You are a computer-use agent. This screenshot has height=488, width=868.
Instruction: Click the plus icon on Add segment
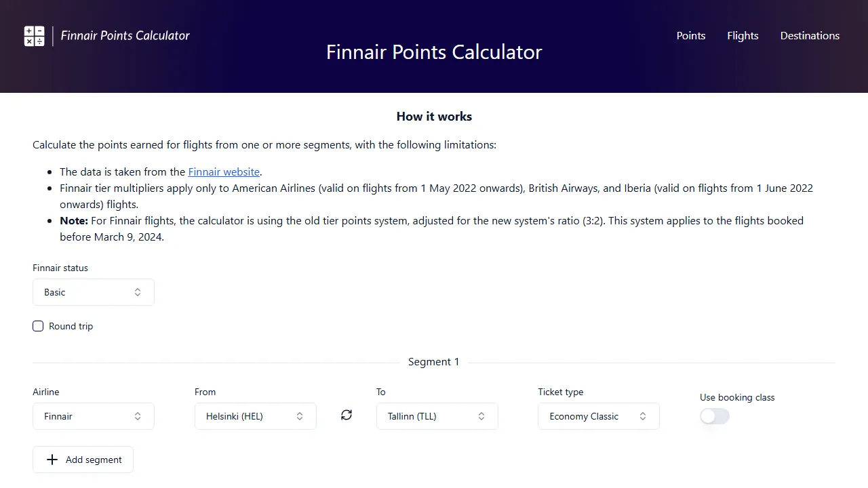[x=52, y=460]
